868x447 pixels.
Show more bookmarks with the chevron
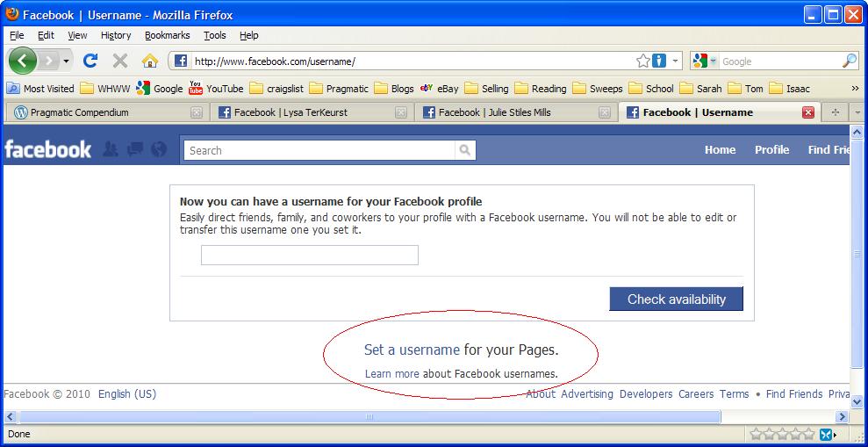[855, 88]
